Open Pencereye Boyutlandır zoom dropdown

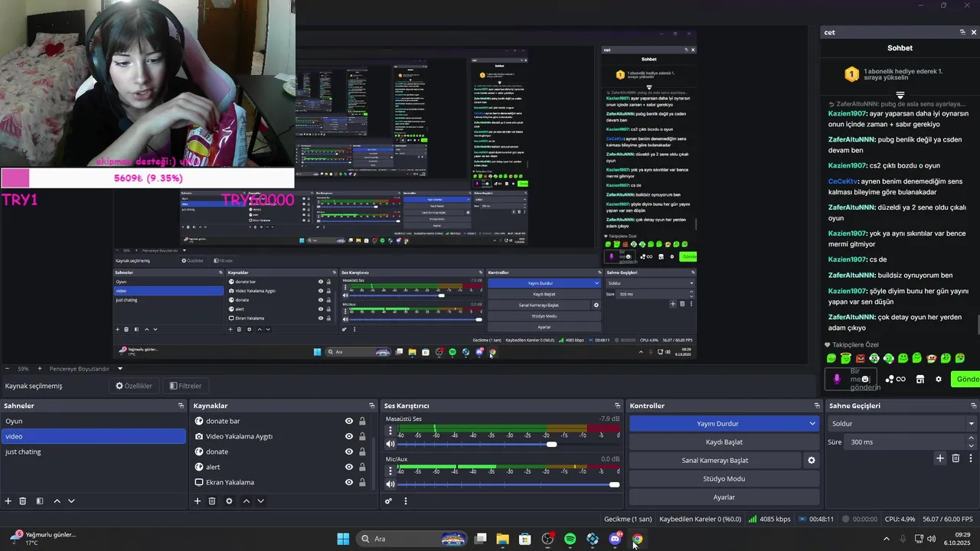click(119, 369)
